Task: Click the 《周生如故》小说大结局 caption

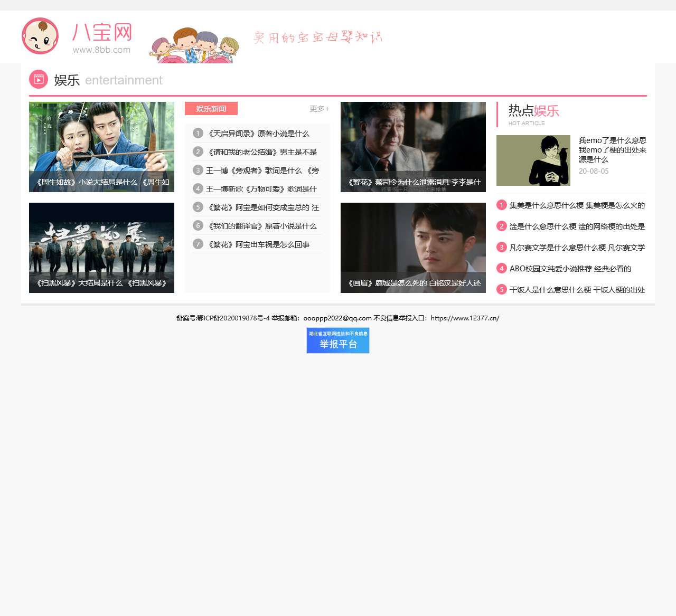Action: (101, 182)
